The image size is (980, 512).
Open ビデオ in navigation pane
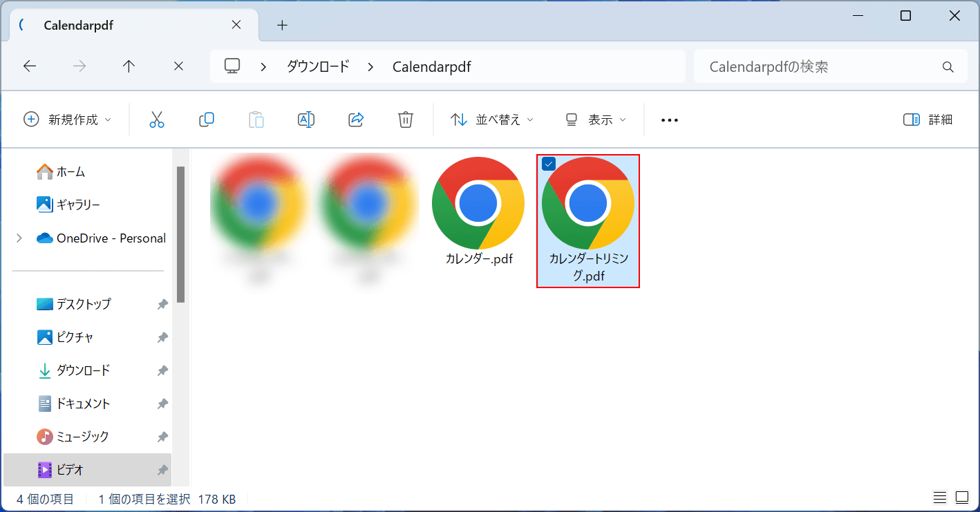pos(86,470)
